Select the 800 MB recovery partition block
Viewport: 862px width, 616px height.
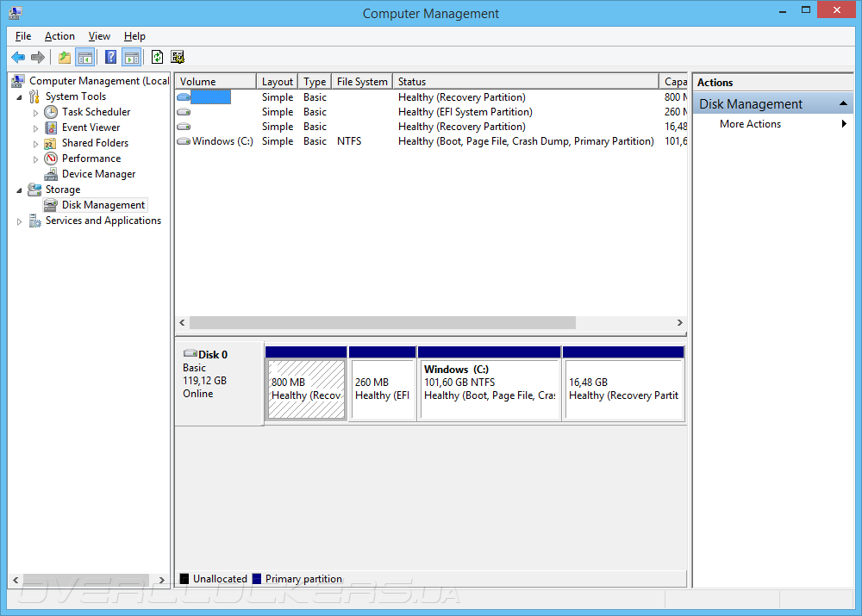click(306, 389)
